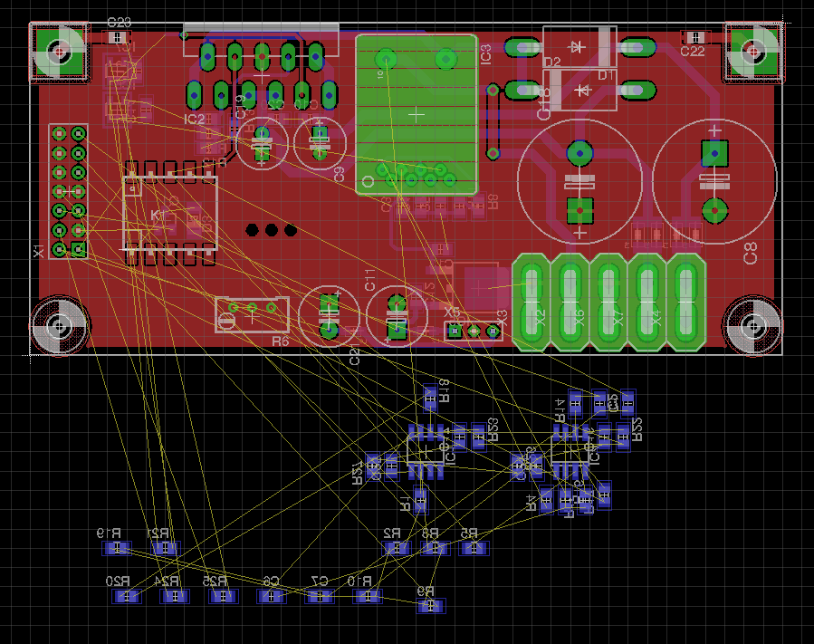The image size is (814, 644).
Task: Select resistor R19 below the board
Action: pos(116,548)
